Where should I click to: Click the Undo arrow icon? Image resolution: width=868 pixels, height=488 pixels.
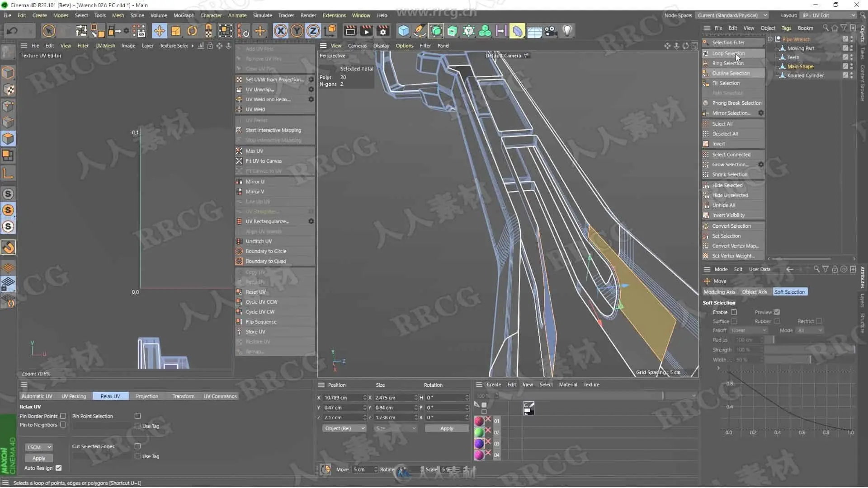[12, 31]
